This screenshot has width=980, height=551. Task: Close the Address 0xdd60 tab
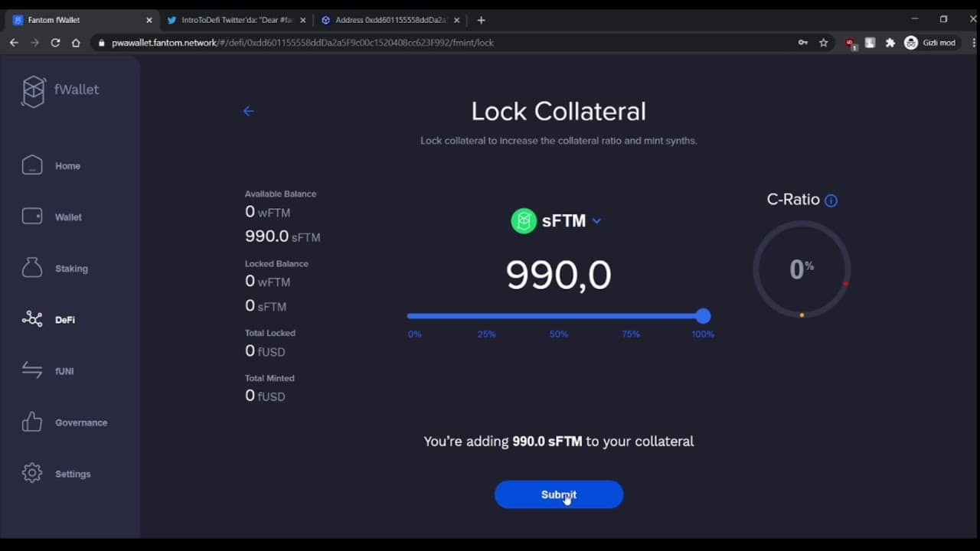[x=458, y=20]
